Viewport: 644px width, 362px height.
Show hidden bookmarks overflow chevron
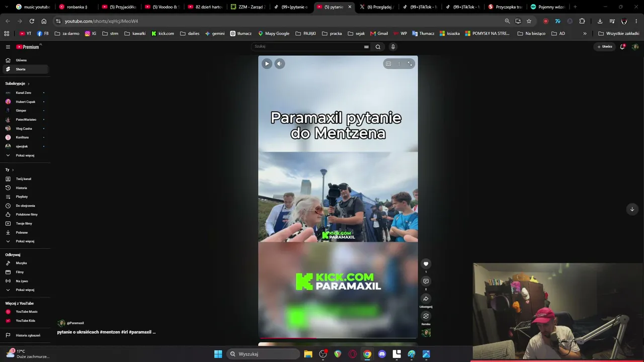585,34
